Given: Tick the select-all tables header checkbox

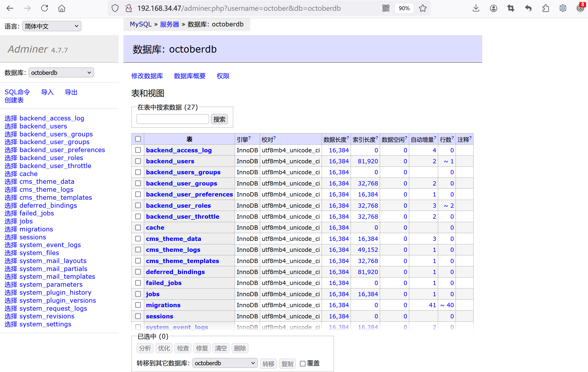Looking at the screenshot, I should pos(138,139).
